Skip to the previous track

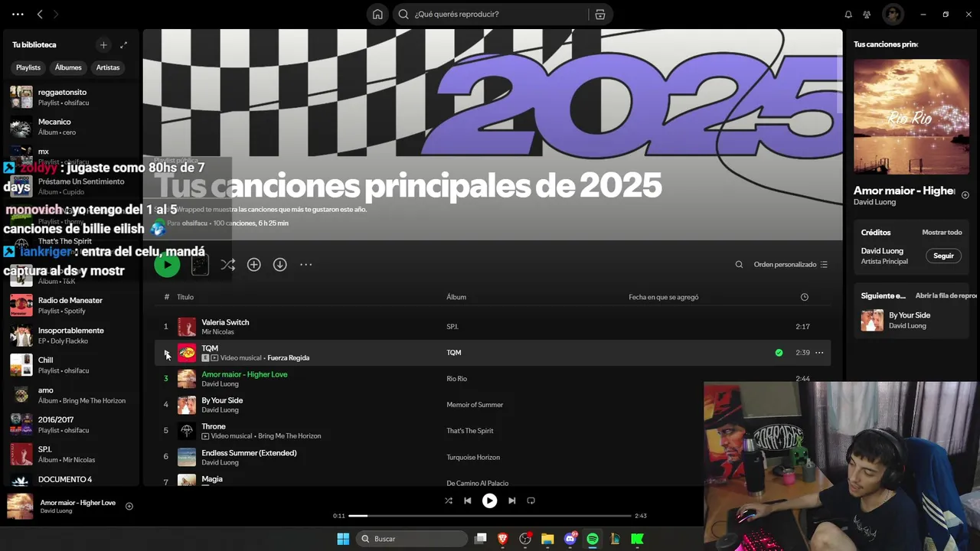pos(468,500)
